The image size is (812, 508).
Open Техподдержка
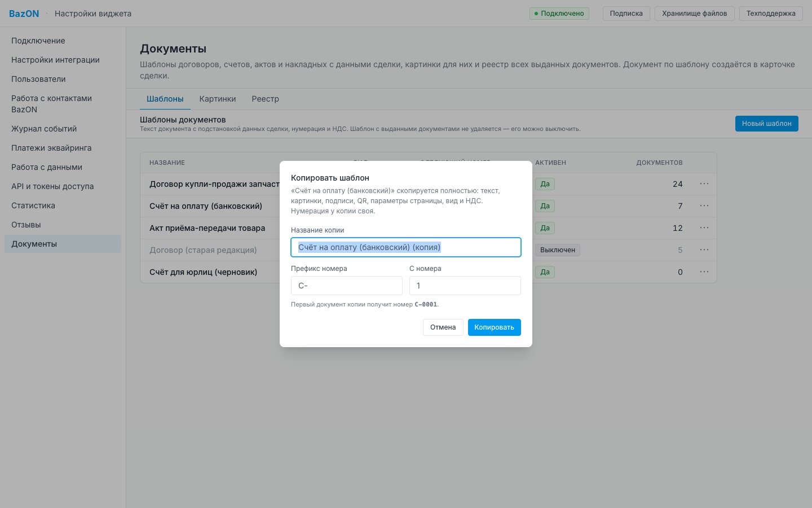click(771, 14)
